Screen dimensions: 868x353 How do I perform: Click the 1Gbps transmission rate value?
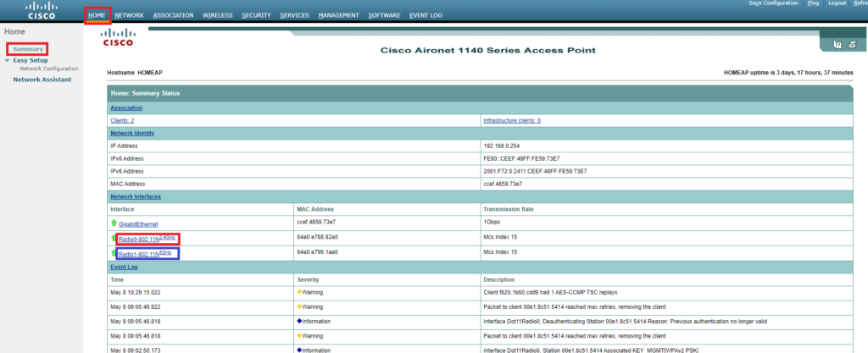point(491,222)
